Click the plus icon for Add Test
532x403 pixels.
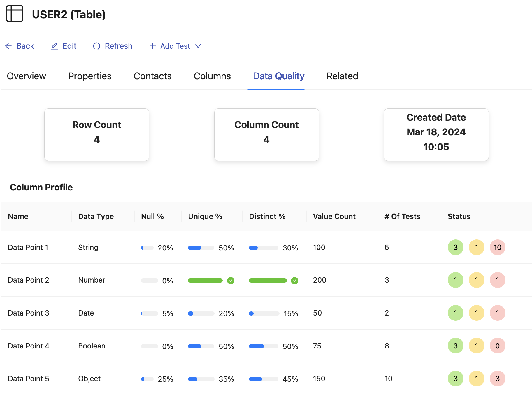point(152,46)
